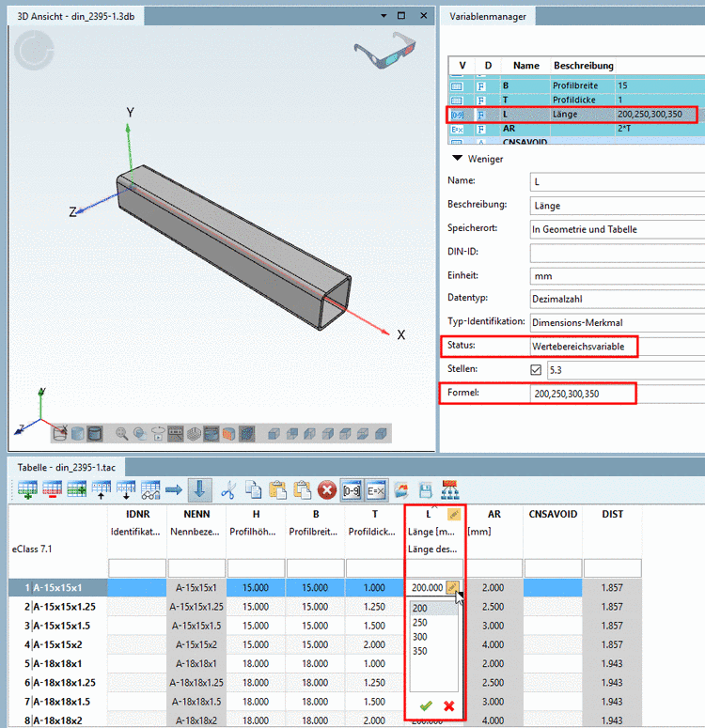The height and width of the screenshot is (728, 705).
Task: Click move row up icon
Action: pyautogui.click(x=102, y=490)
